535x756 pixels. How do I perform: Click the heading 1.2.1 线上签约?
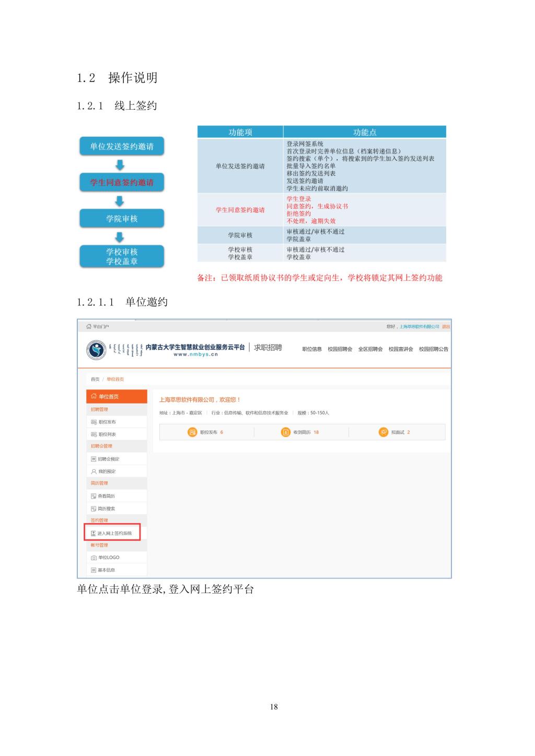pos(117,106)
